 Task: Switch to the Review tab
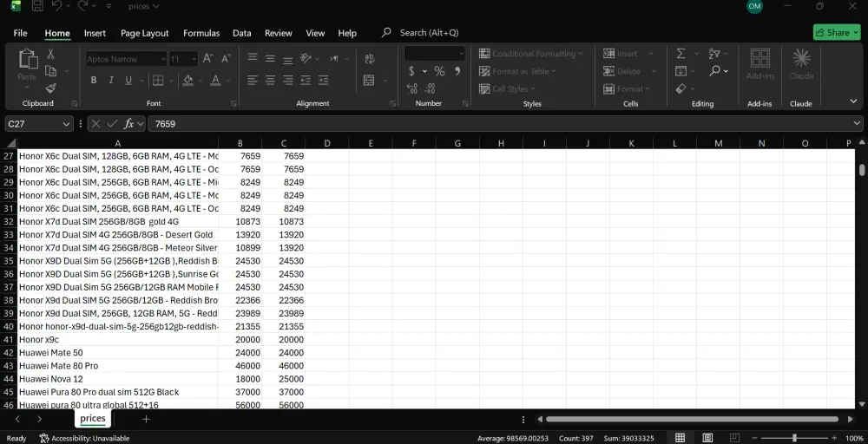pos(279,33)
